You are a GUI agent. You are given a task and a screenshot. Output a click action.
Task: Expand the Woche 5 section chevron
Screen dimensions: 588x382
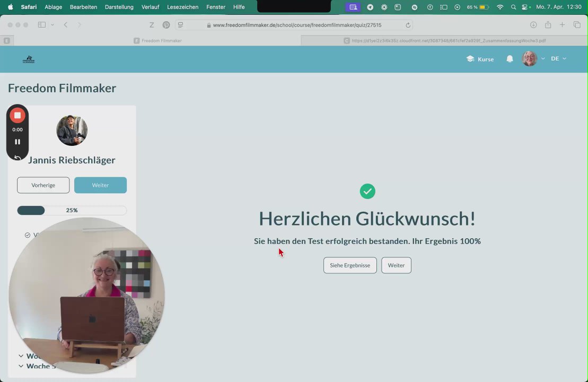[21, 366]
